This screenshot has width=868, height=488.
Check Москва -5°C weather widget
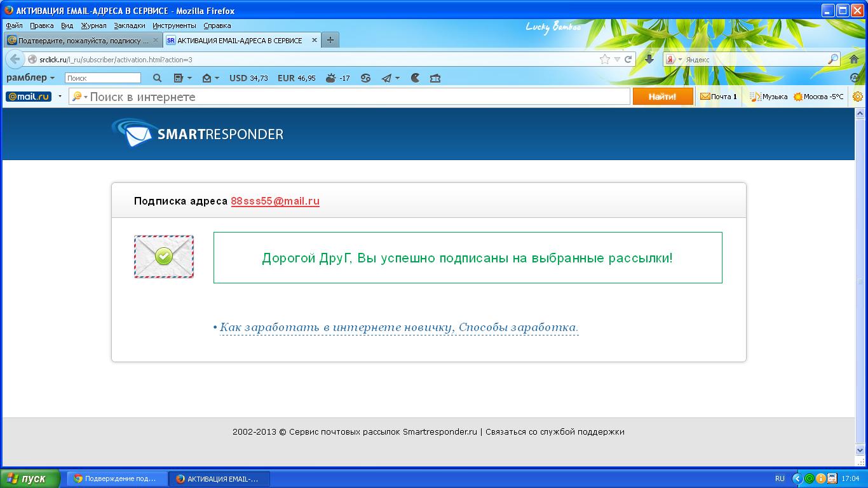point(818,97)
